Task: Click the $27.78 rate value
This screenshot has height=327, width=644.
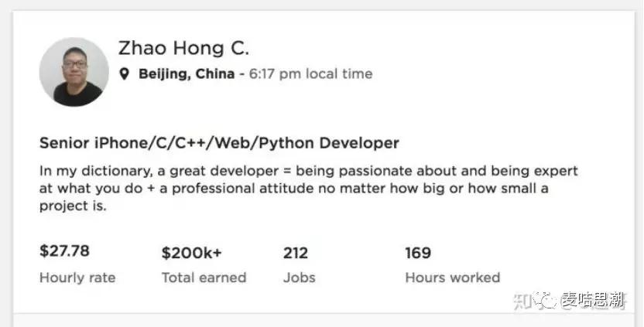Action: (64, 251)
